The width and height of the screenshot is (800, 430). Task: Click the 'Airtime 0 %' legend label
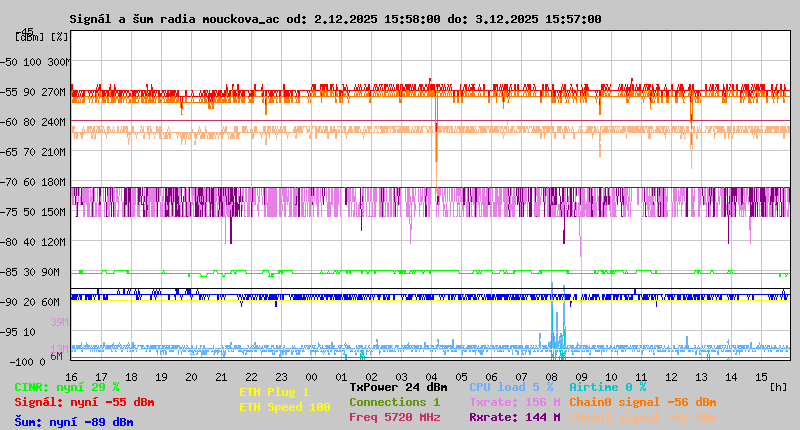pos(608,387)
